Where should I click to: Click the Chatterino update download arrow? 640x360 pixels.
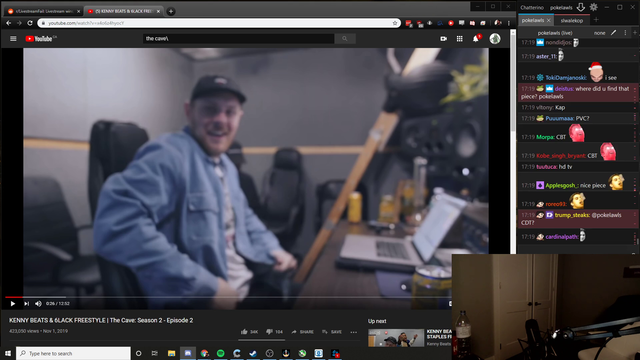tap(580, 7)
